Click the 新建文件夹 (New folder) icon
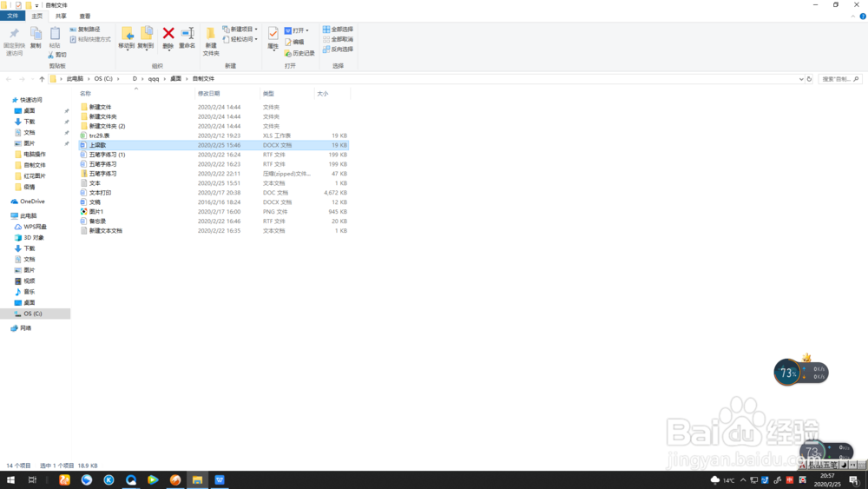The width and height of the screenshot is (868, 489). point(210,33)
